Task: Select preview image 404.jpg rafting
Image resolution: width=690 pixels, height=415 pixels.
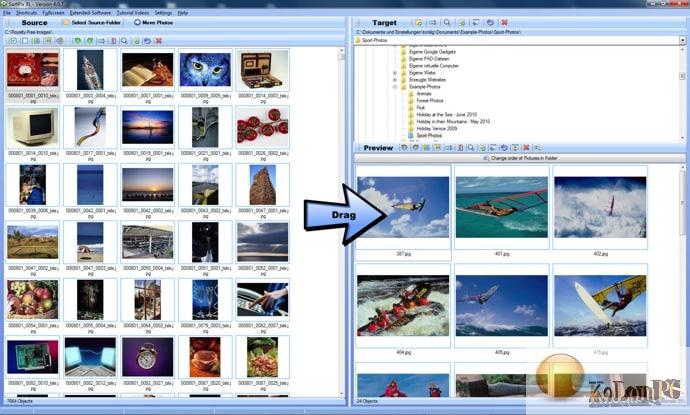Action: point(403,305)
